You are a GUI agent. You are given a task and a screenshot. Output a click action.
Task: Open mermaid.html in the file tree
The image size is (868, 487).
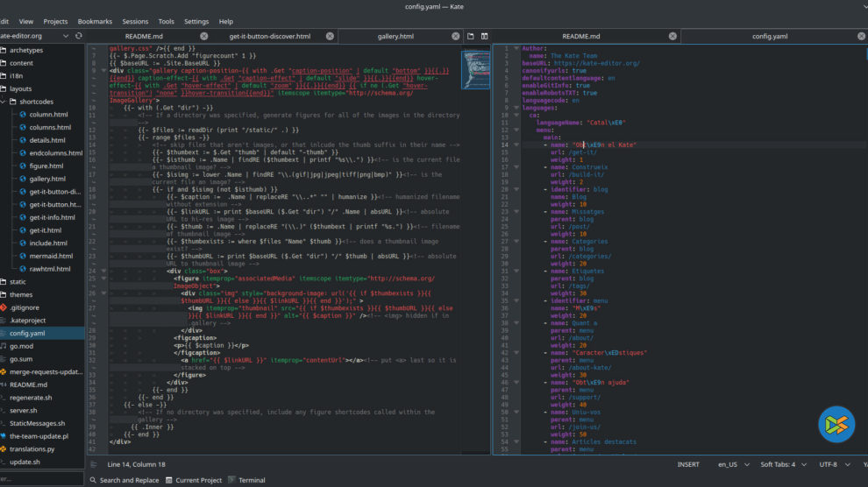[49, 256]
